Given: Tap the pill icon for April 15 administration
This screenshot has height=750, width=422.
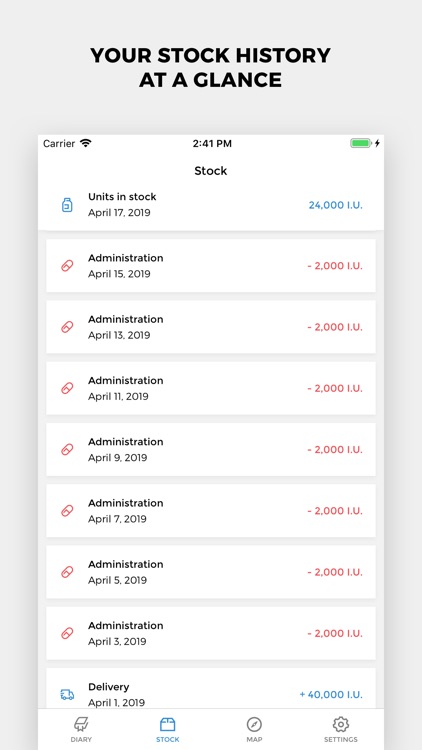Looking at the screenshot, I should coord(67,266).
